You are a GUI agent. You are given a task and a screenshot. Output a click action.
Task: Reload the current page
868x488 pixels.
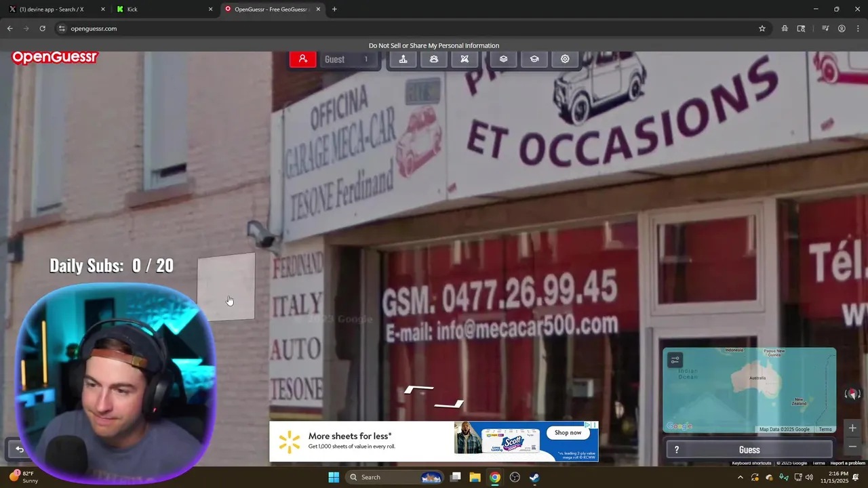(x=42, y=28)
